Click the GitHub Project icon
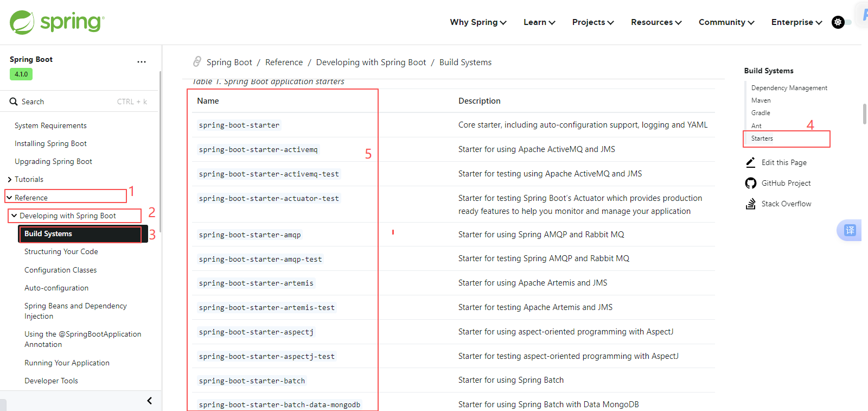This screenshot has width=868, height=411. [751, 183]
